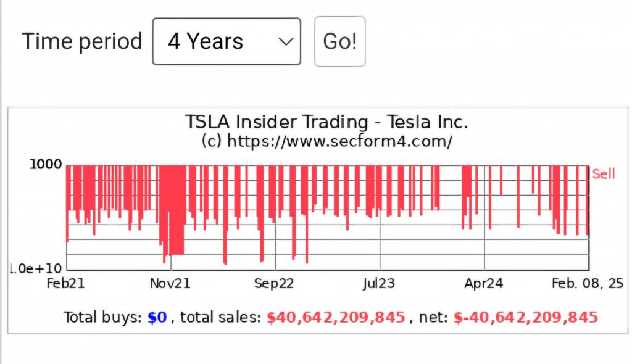632x364 pixels.
Task: Click the 1.0e+10 y-axis label
Action: click(36, 269)
